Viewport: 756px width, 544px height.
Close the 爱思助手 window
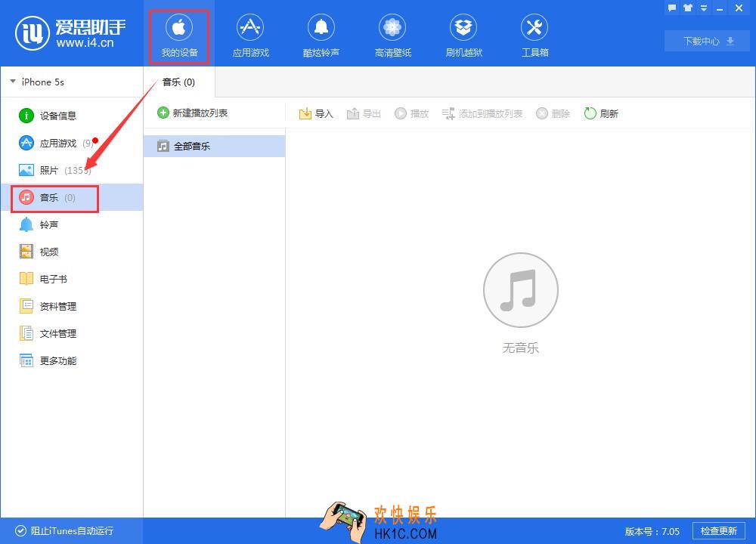click(x=739, y=8)
